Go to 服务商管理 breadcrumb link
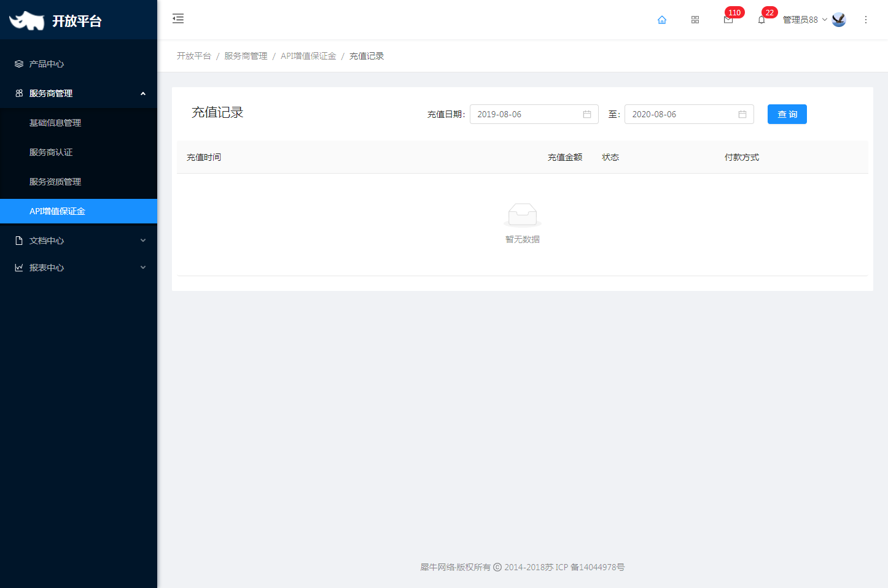This screenshot has height=588, width=888. [246, 56]
